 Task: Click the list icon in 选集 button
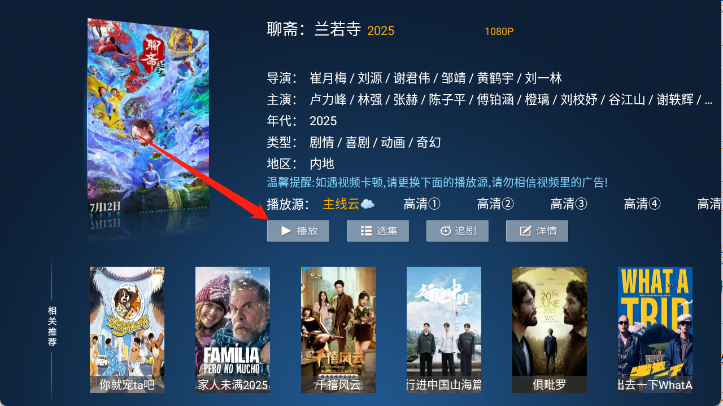pyautogui.click(x=366, y=231)
